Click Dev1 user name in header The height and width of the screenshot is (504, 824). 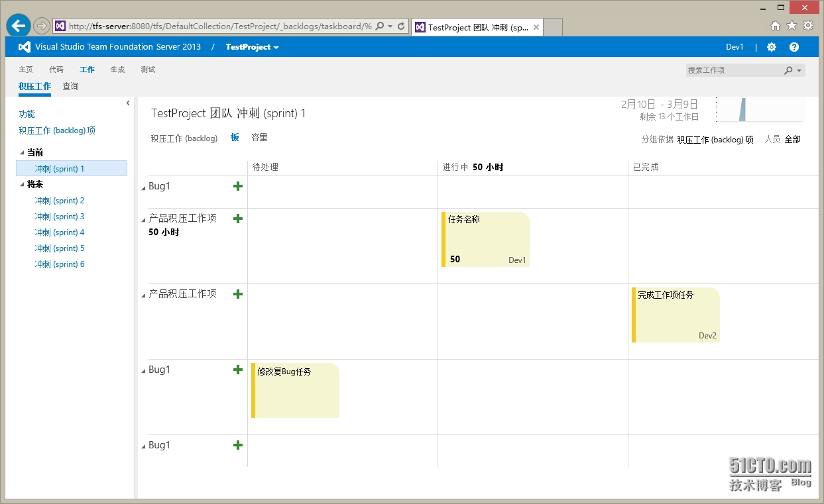pos(735,47)
